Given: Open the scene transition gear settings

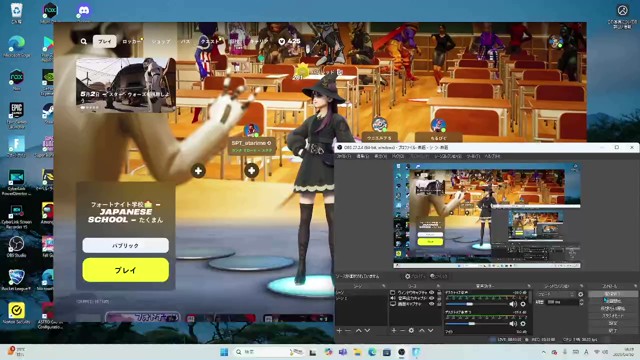Looking at the screenshot, I should tap(580, 294).
